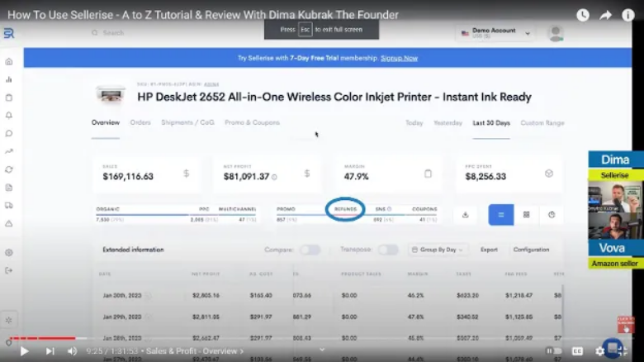Click the ASIN link above title
The height and width of the screenshot is (362, 644).
point(211,84)
